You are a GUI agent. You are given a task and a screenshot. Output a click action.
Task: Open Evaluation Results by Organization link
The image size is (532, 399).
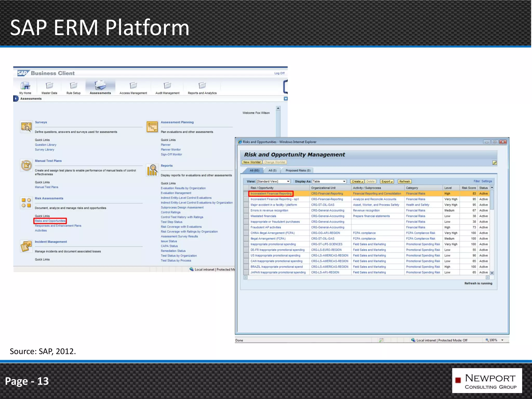coord(183,188)
